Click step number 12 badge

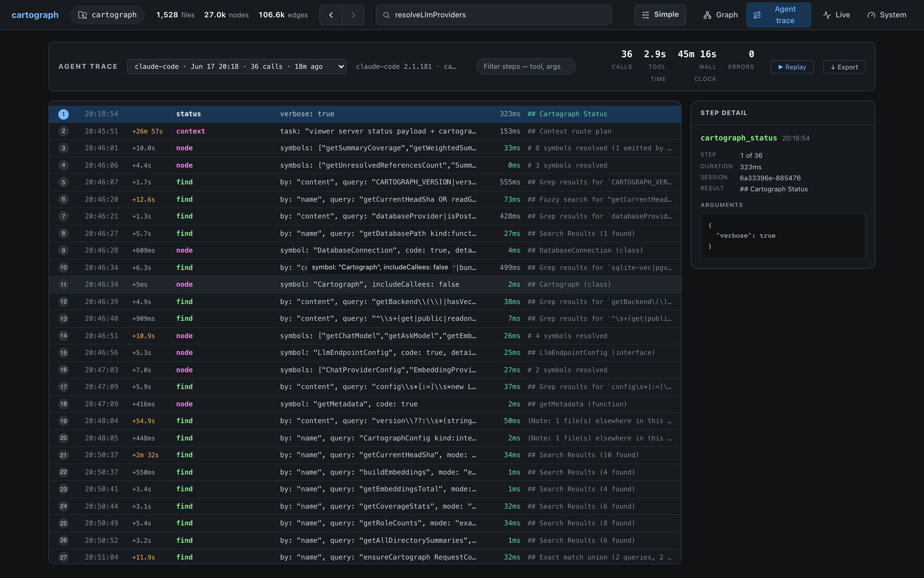(x=64, y=302)
